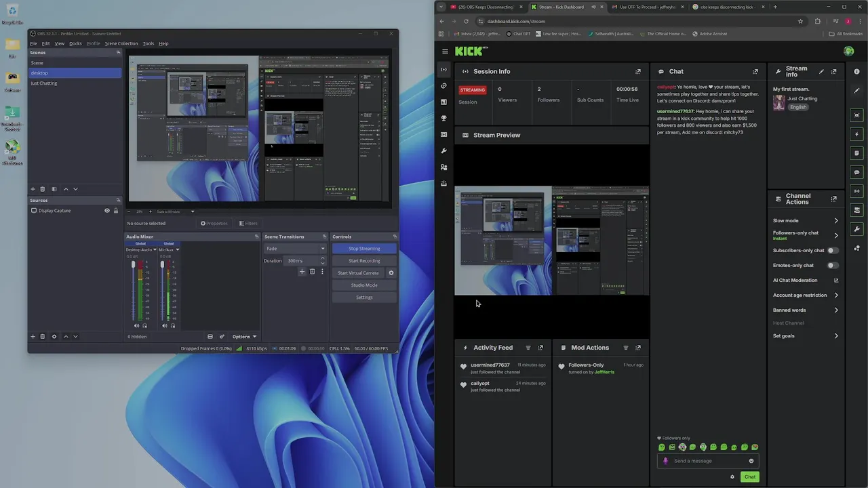Open OBS Docks menu
The image size is (868, 488).
(75, 43)
